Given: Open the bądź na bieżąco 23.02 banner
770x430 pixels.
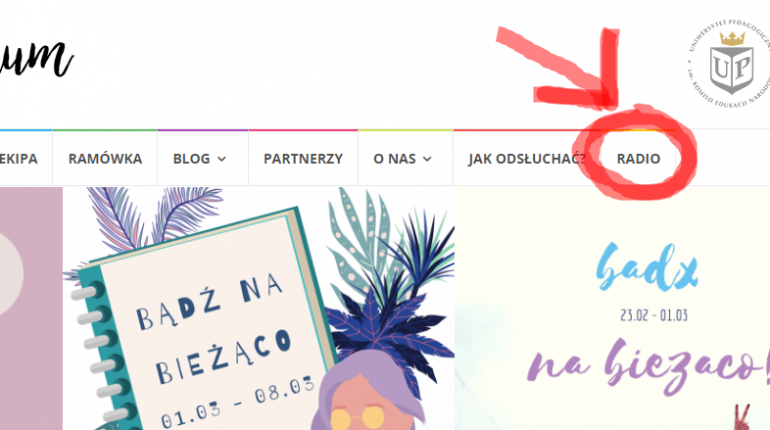Looking at the screenshot, I should point(612,308).
